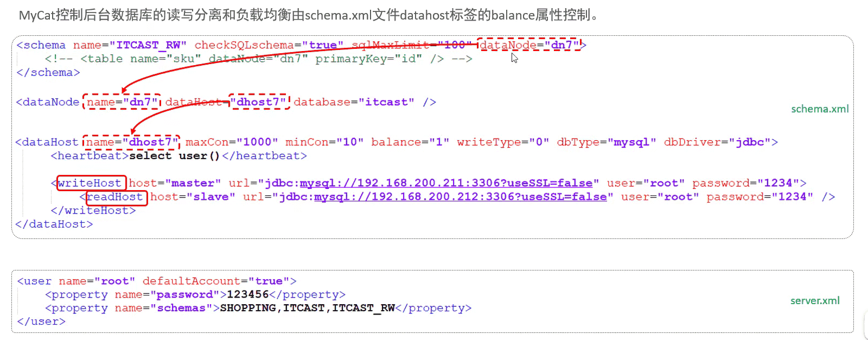868x340 pixels.
Task: Click the ITCAST_RW schema name value
Action: pyautogui.click(x=148, y=45)
